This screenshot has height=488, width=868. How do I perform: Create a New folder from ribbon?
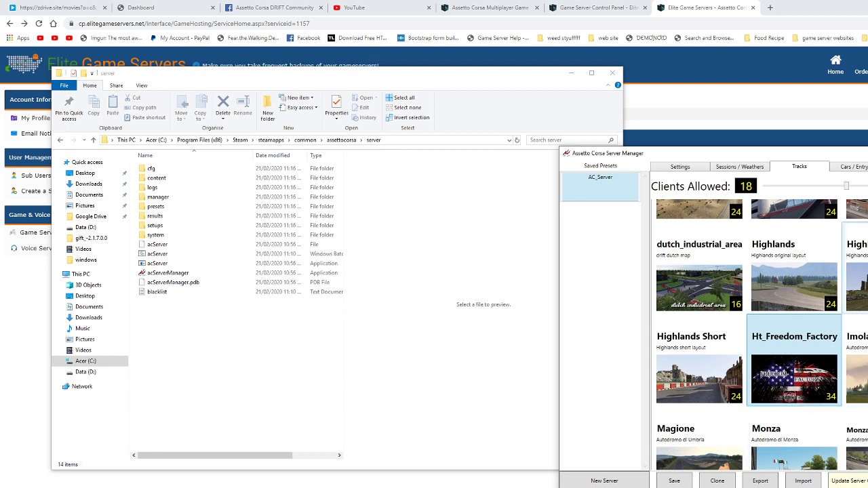pyautogui.click(x=268, y=108)
